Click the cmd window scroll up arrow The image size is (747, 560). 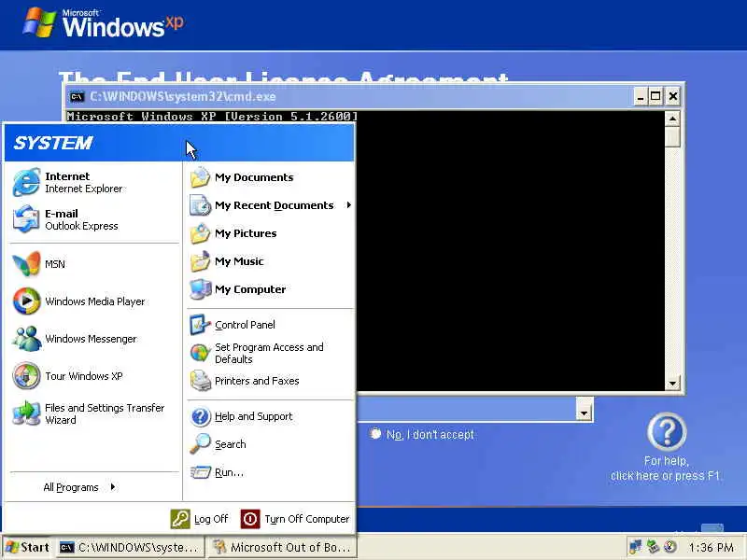(x=672, y=119)
